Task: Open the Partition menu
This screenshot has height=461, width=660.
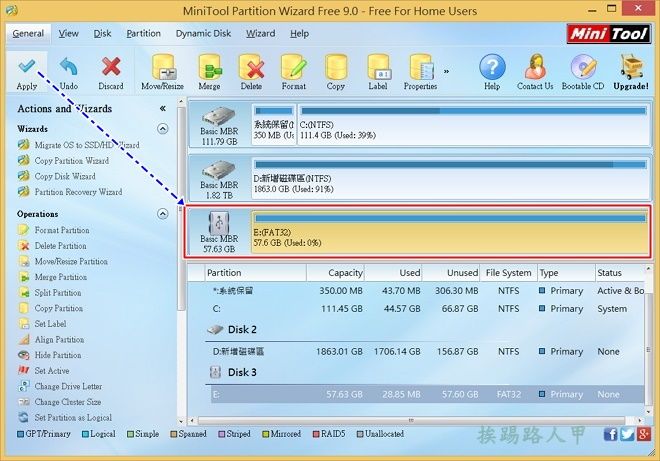Action: pyautogui.click(x=144, y=33)
